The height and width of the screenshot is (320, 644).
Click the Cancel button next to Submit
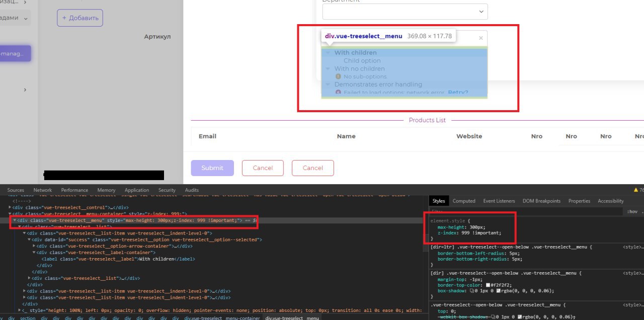tap(263, 168)
